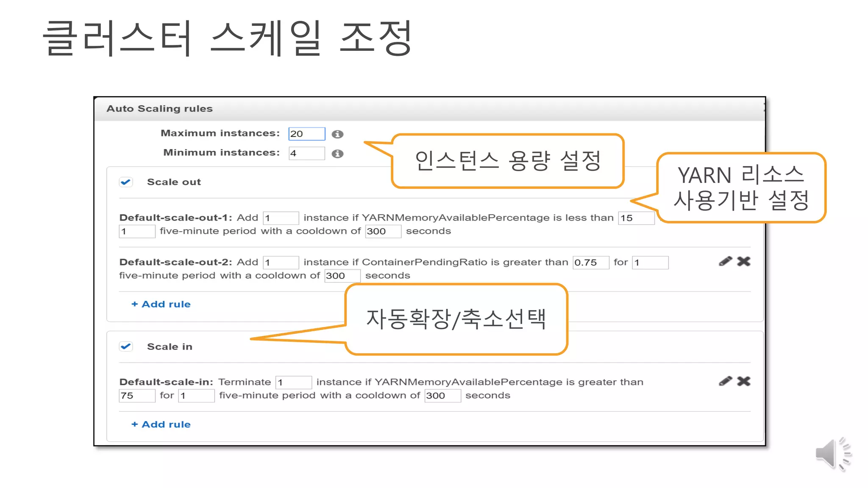Viewport: 868px width, 488px height.
Task: Click the cooldown field of Default-scale-out-1
Action: (383, 231)
